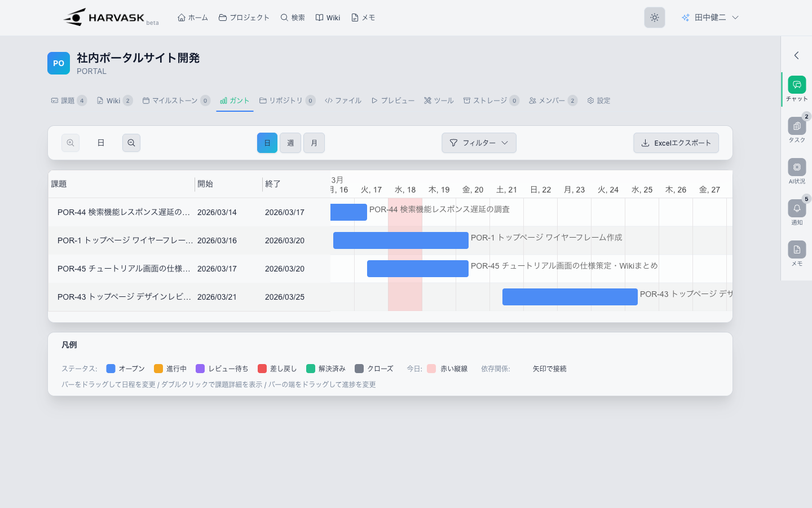812x508 pixels.
Task: Switch Gantt view to month (月)
Action: pos(314,143)
